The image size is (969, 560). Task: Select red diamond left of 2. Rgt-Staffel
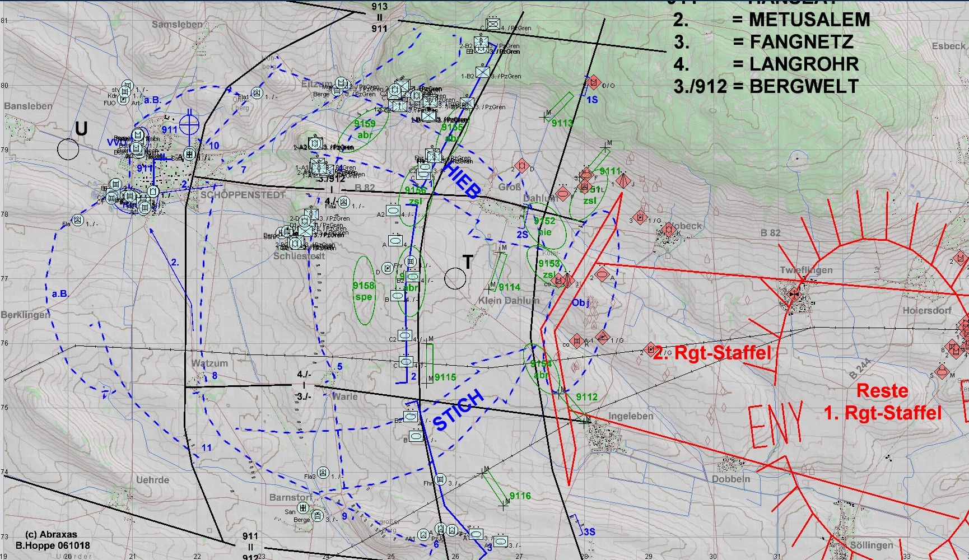tap(650, 349)
